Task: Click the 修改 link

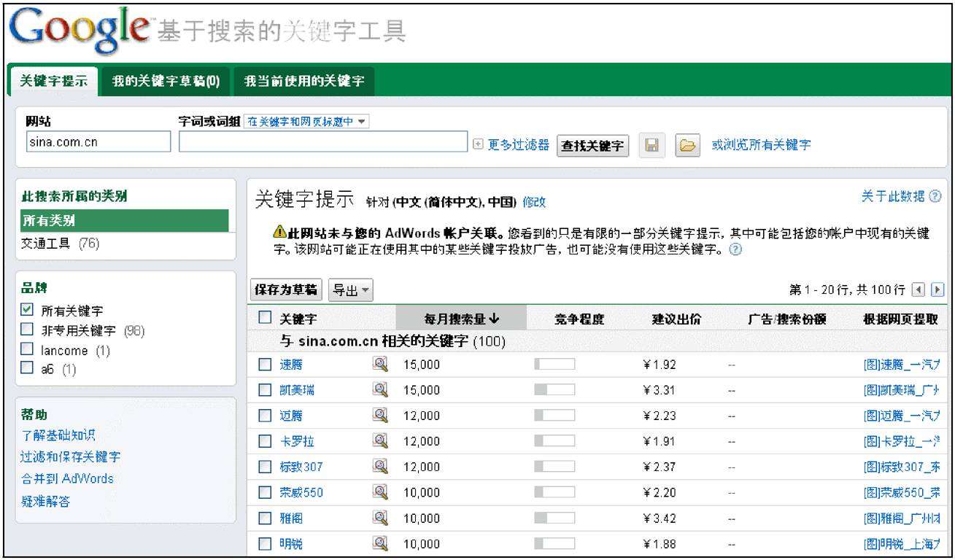Action: coord(534,202)
